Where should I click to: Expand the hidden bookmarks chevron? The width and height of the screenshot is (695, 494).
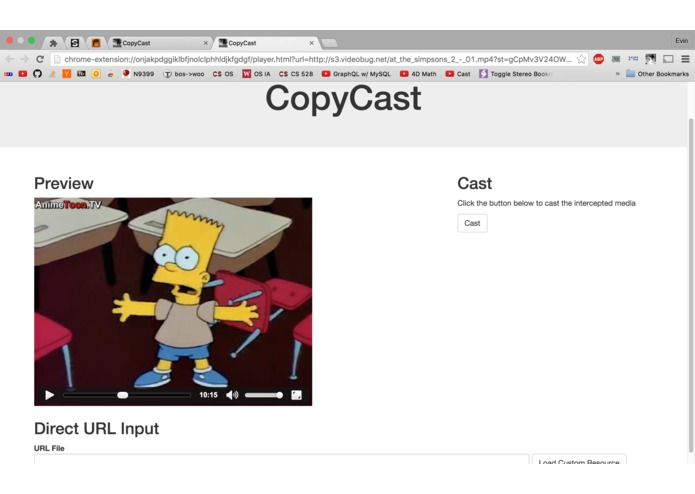tap(617, 74)
